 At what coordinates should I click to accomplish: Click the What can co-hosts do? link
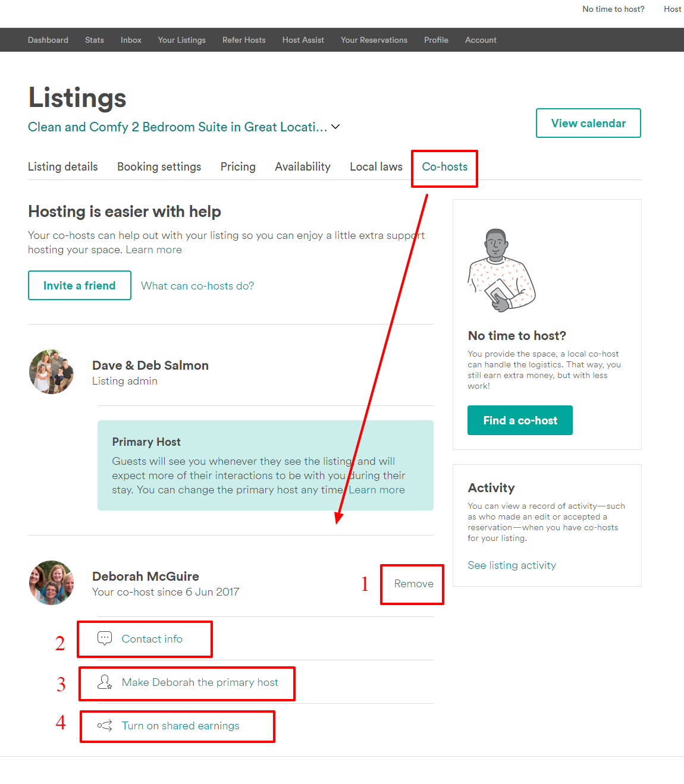pyautogui.click(x=197, y=286)
